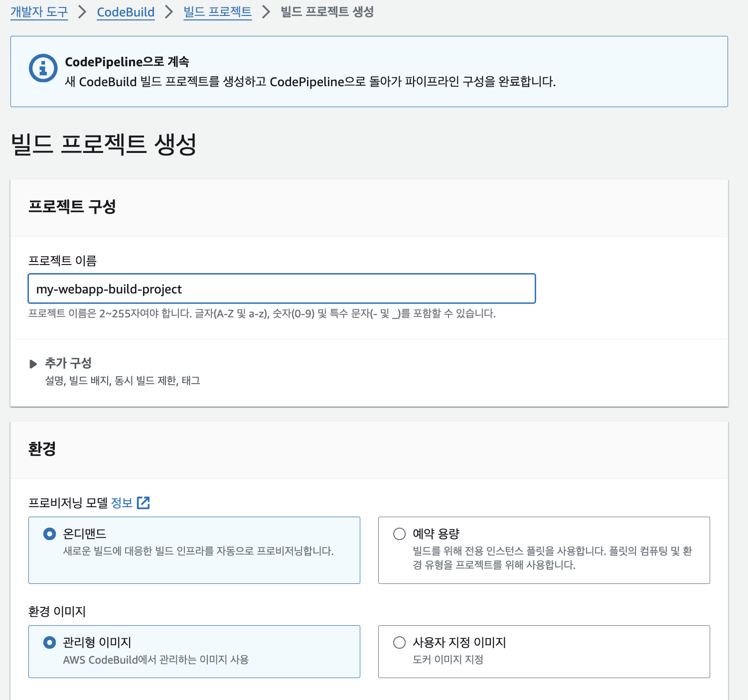
Task: Choose the 관리형 이미지 radio option
Action: point(49,643)
